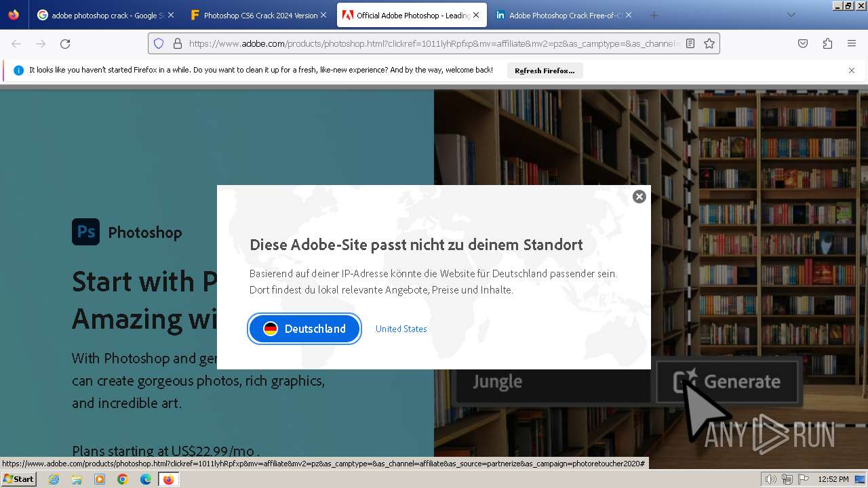The height and width of the screenshot is (488, 868).
Task: Choose the Deutschland site button
Action: point(304,329)
